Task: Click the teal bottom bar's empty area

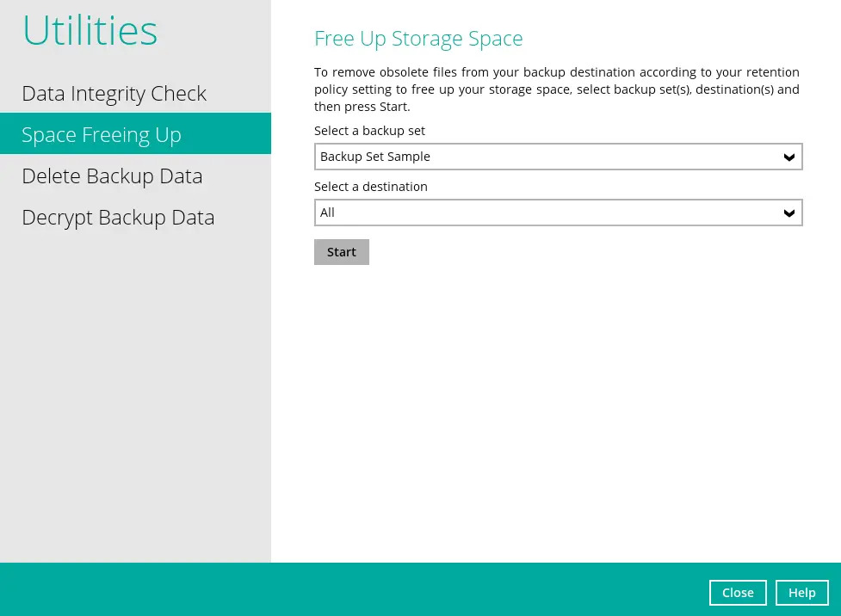Action: 344,589
